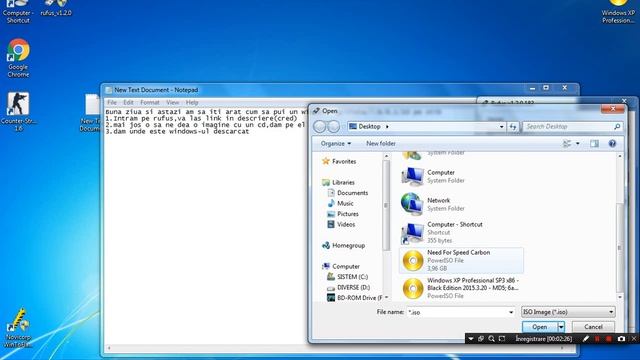Select Windows XP Professional SP3 x86 ISO file

[461, 288]
